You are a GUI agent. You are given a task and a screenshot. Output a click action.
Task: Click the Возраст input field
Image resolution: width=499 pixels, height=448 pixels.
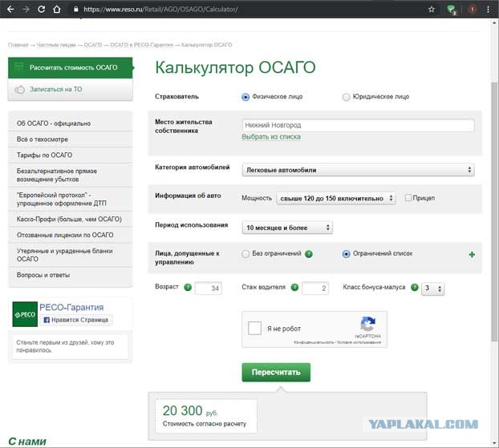pos(208,288)
